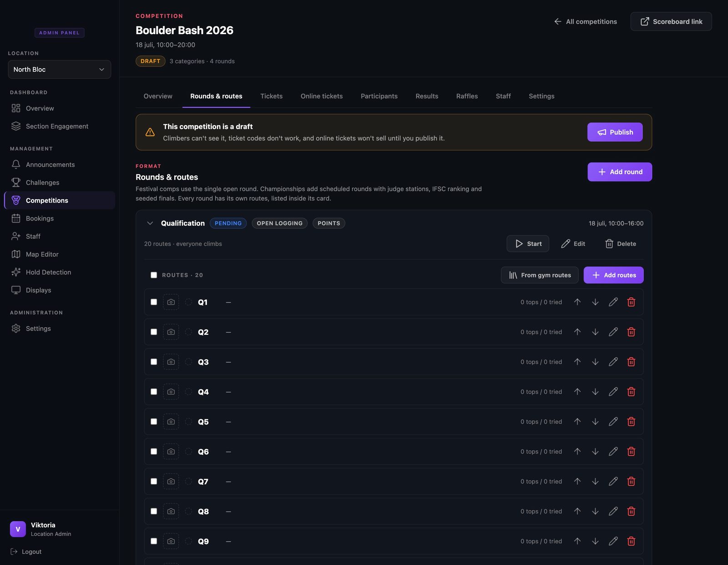Edit route Q5 using its pencil icon
The image size is (728, 565).
(x=613, y=422)
